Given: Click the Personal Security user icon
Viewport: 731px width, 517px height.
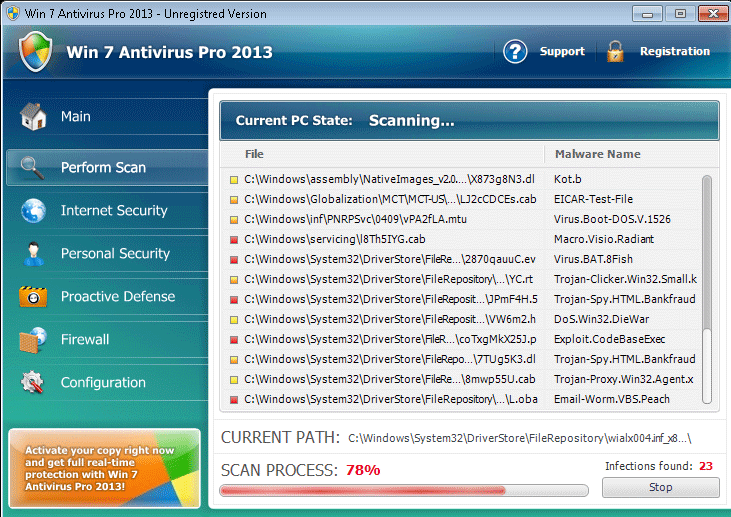Looking at the screenshot, I should tap(33, 253).
